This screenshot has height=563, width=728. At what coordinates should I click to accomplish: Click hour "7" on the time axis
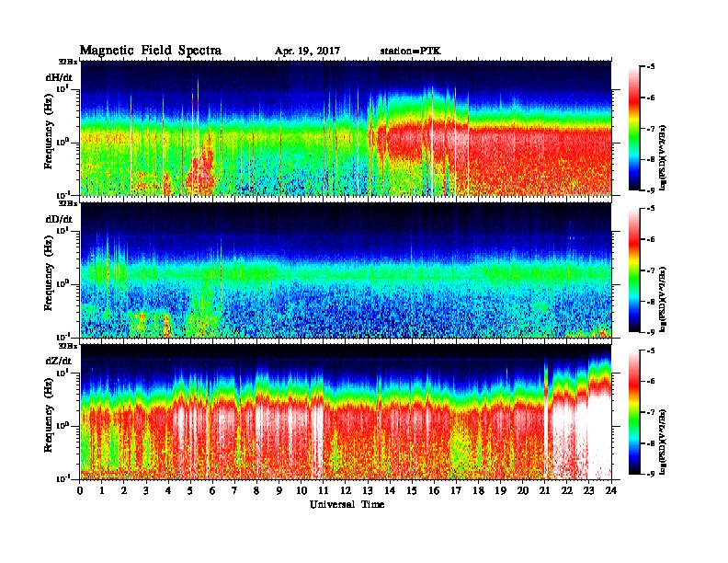coord(235,491)
